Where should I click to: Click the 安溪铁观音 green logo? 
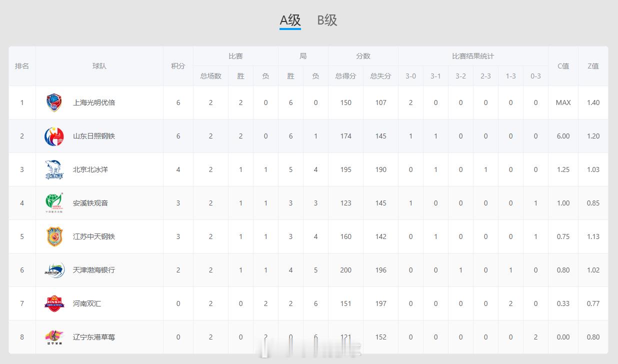(x=54, y=203)
